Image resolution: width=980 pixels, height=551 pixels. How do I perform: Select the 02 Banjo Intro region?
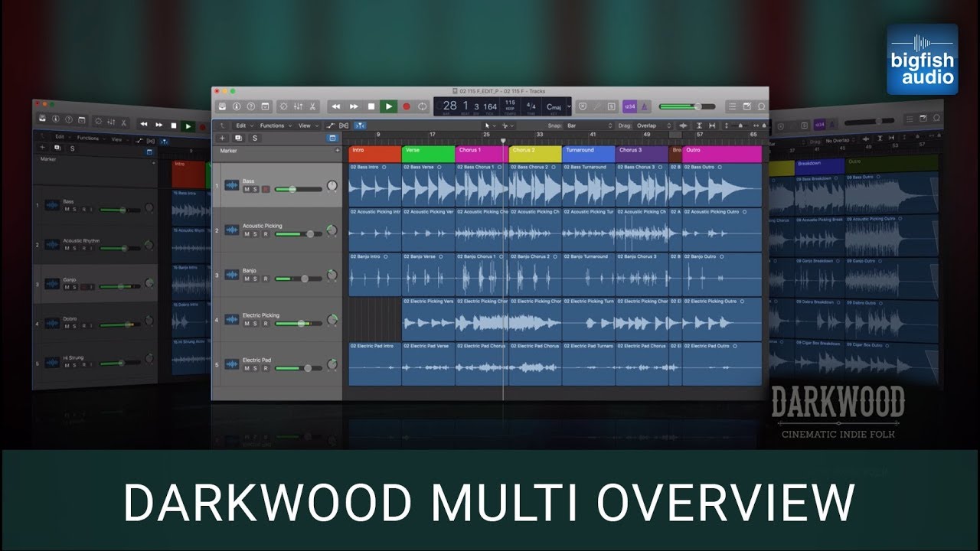click(x=375, y=275)
